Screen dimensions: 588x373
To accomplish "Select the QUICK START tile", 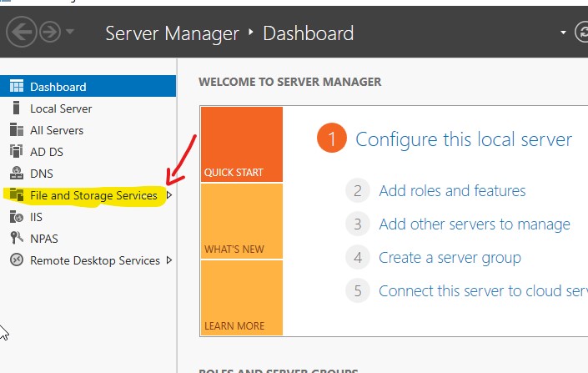I will pos(242,144).
